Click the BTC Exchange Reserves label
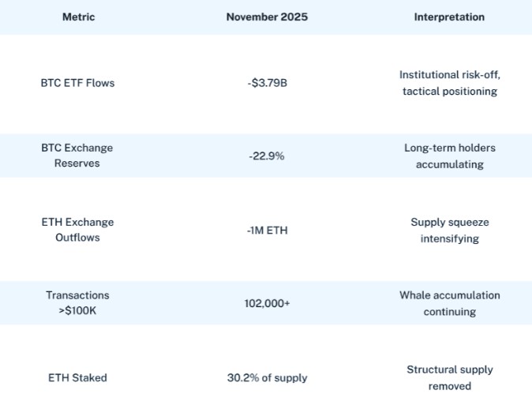This screenshot has height=413, width=532. (x=77, y=156)
